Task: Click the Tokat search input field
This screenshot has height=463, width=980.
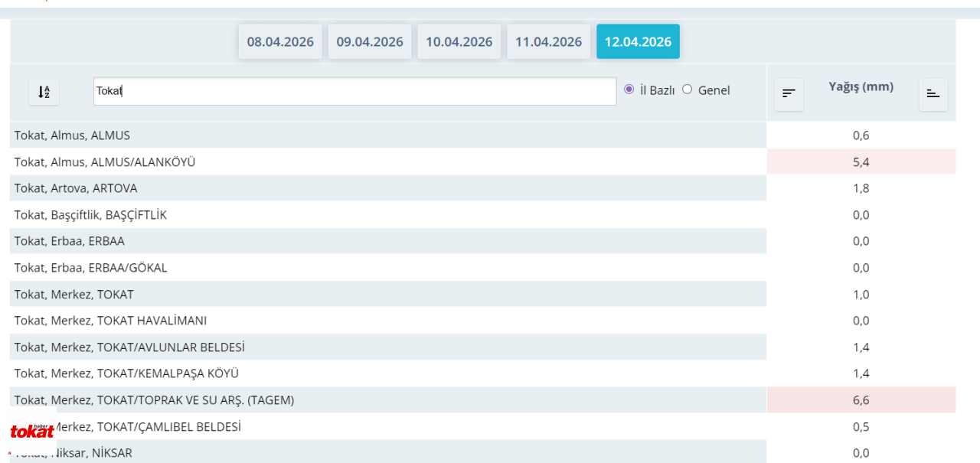Action: [354, 91]
